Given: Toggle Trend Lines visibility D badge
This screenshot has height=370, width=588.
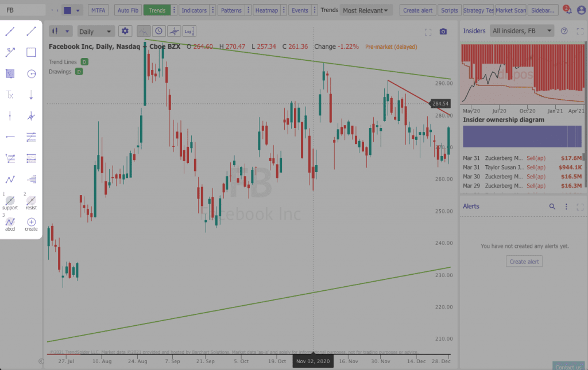Looking at the screenshot, I should (85, 62).
